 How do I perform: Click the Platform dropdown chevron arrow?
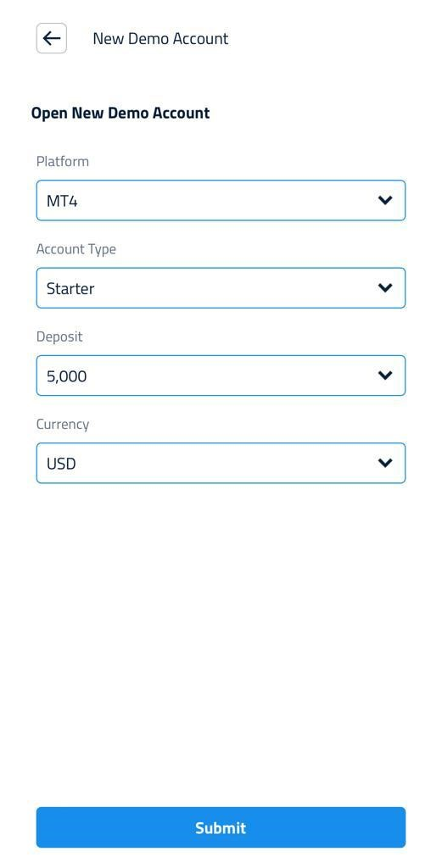385,200
